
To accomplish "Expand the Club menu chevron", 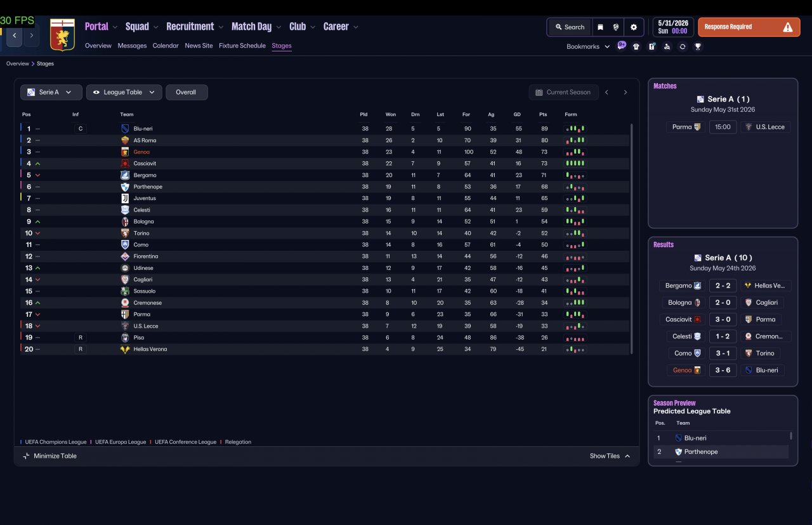I will tap(313, 27).
